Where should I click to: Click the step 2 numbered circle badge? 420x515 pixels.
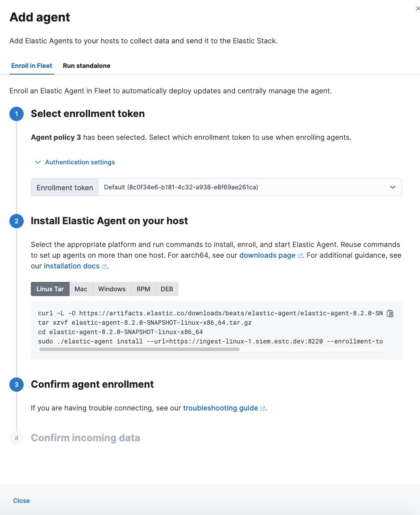click(17, 221)
